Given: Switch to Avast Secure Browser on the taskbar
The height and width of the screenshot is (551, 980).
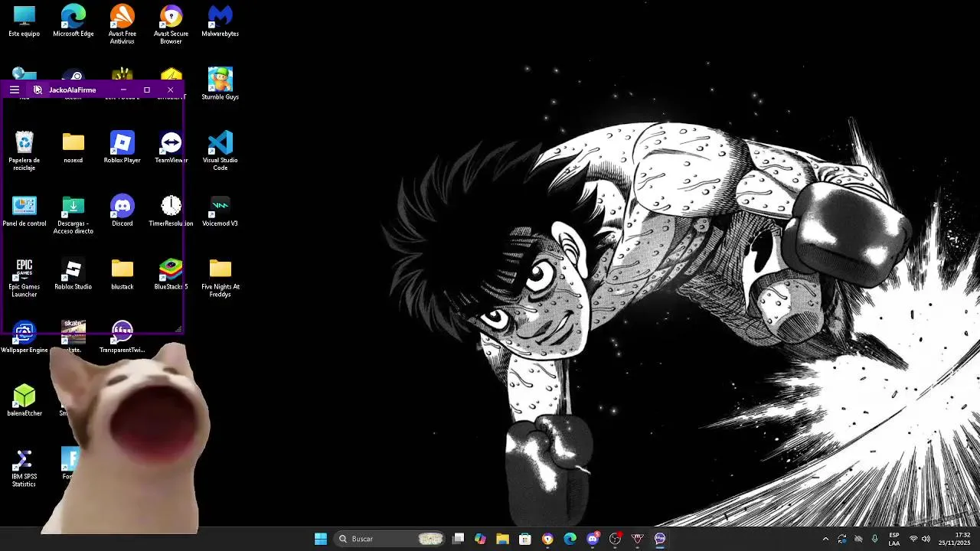Looking at the screenshot, I should [x=547, y=539].
